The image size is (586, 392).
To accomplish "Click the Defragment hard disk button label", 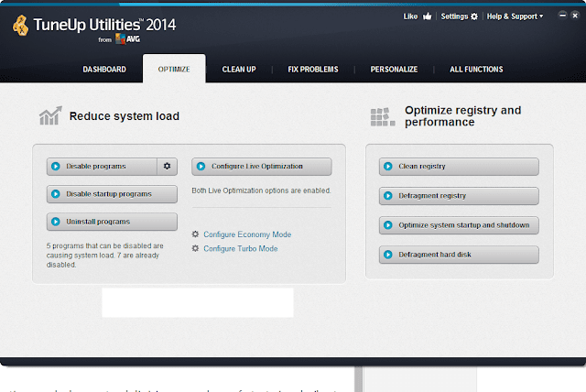I will 435,255.
